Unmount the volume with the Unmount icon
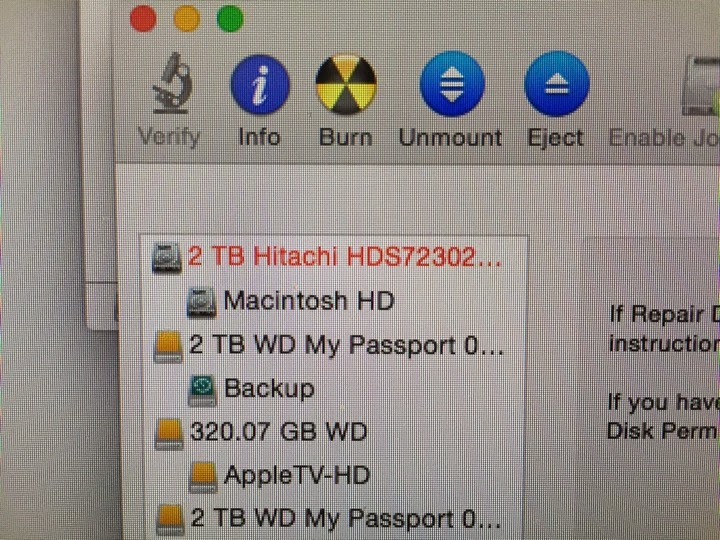This screenshot has width=720, height=540. click(452, 84)
